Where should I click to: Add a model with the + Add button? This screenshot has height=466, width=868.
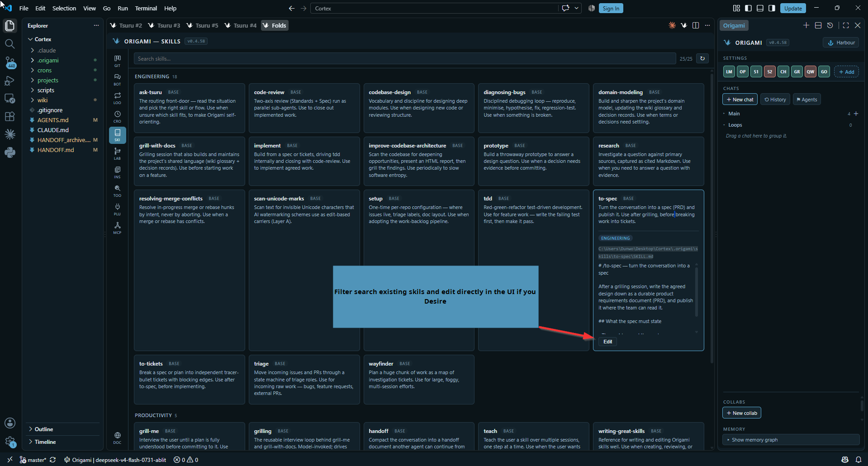[846, 71]
